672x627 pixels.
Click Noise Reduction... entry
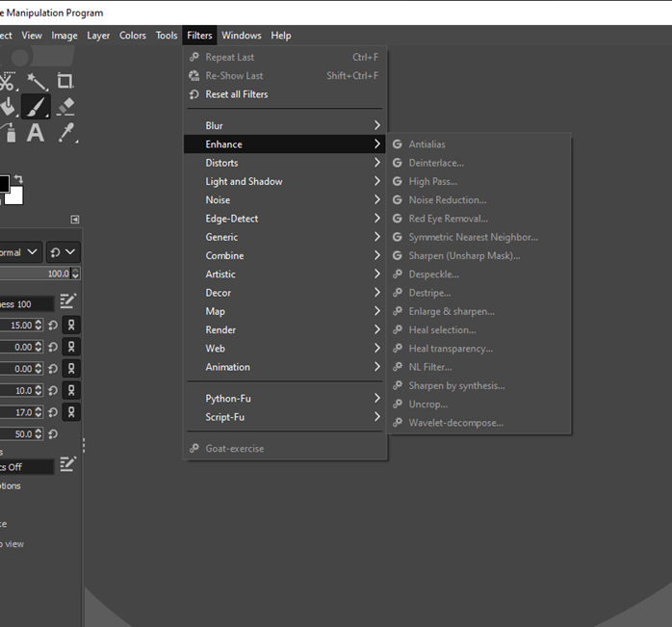click(479, 200)
